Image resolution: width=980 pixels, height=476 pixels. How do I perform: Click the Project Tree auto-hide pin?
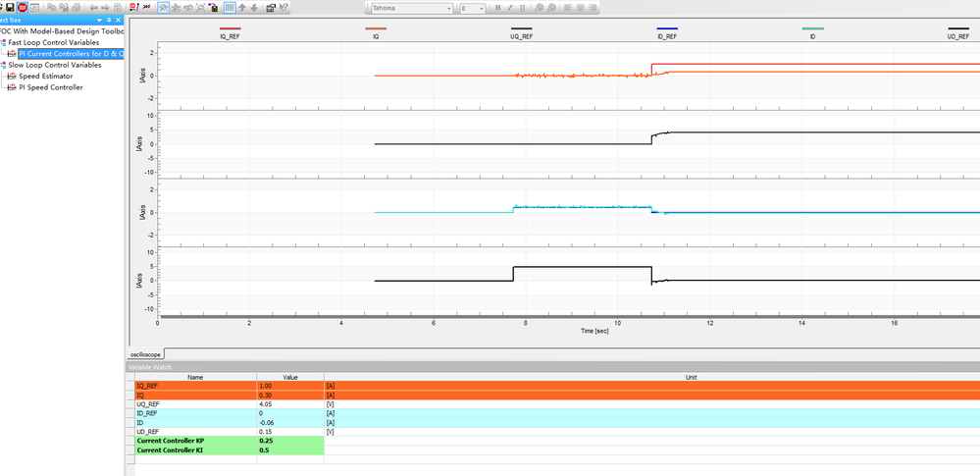click(x=109, y=20)
